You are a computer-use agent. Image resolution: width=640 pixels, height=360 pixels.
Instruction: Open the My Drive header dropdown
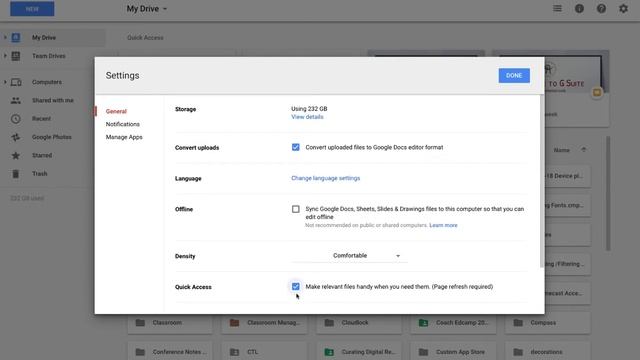[147, 9]
